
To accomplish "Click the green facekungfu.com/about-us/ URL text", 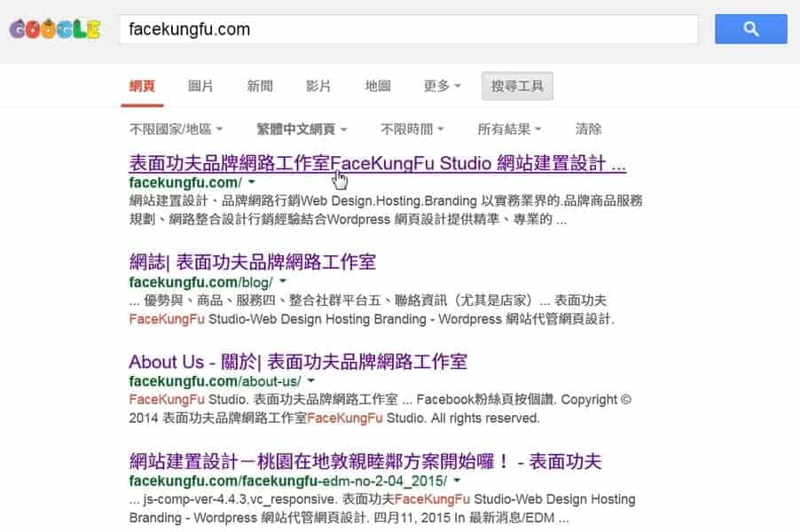I will click(x=215, y=381).
